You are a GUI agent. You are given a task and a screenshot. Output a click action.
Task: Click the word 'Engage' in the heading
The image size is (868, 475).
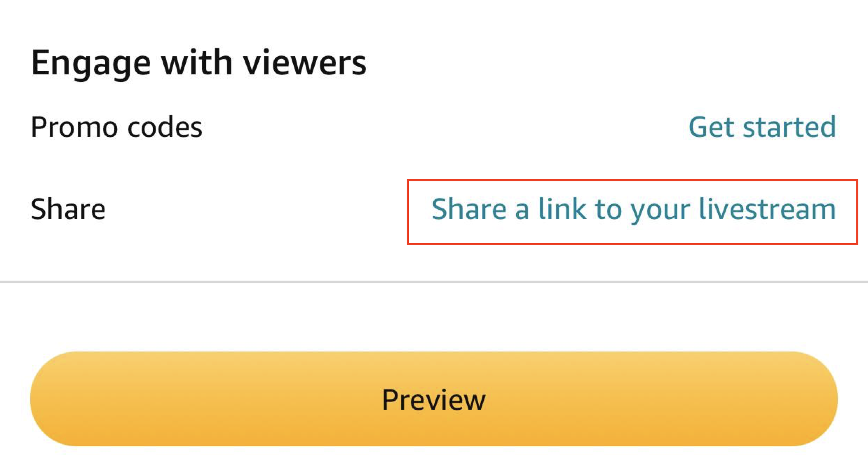click(x=91, y=64)
